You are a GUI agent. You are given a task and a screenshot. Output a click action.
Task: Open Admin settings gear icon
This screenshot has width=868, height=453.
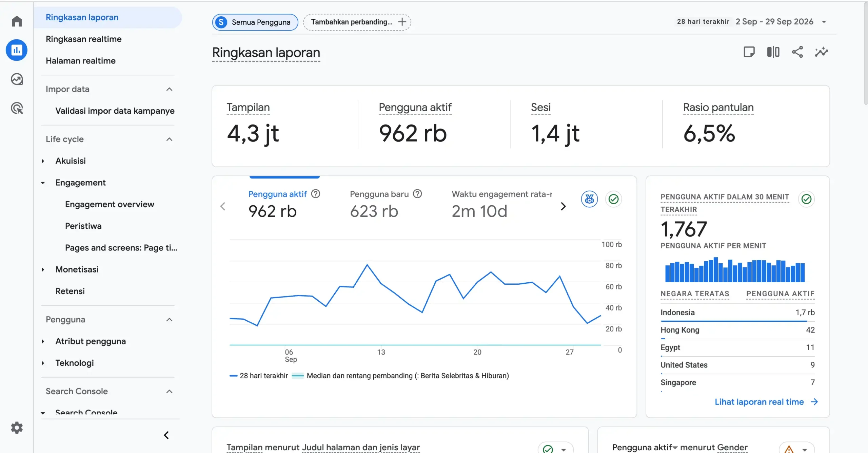coord(17,428)
